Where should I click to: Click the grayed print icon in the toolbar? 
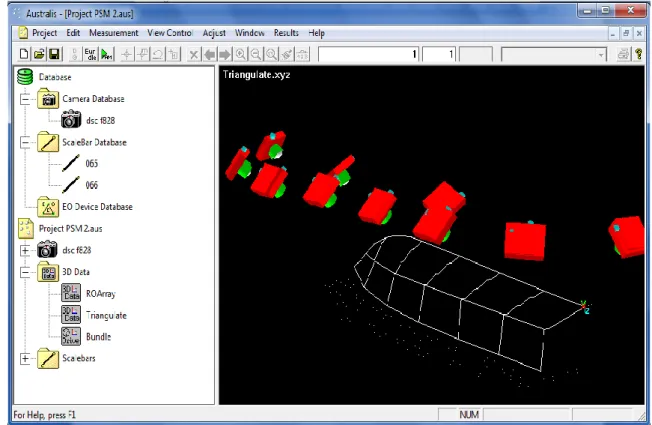[x=623, y=54]
